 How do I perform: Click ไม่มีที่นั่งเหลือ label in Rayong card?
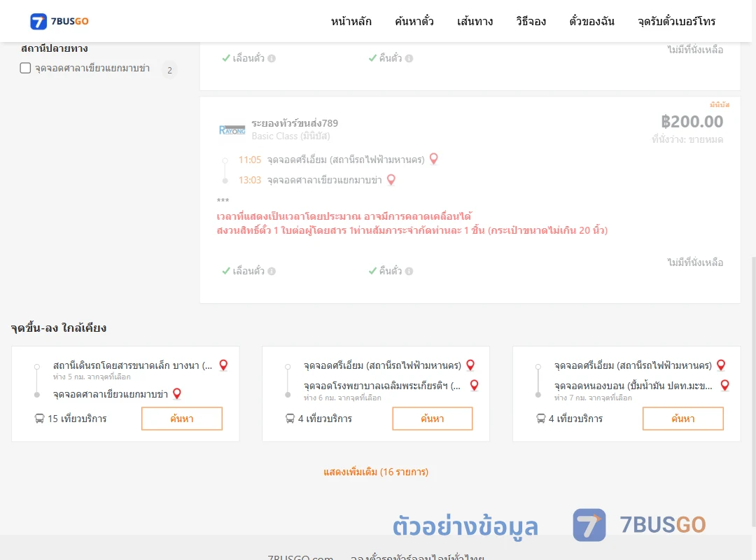coord(695,262)
